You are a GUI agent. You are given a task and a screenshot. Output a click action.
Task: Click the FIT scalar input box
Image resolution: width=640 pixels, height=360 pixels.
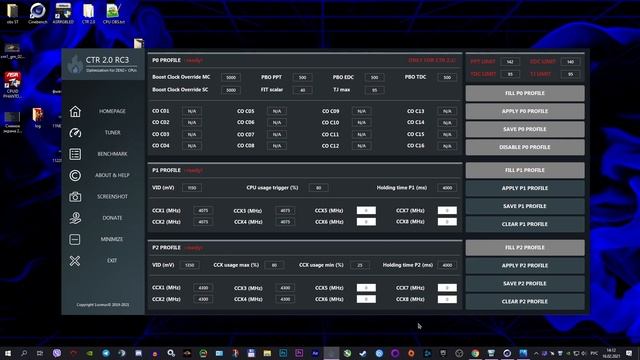302,90
